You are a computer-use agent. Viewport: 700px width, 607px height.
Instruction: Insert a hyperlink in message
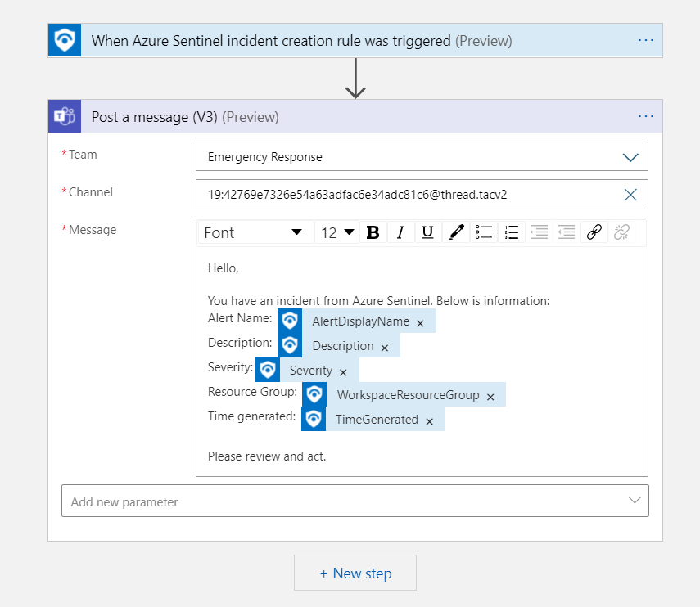click(x=594, y=233)
